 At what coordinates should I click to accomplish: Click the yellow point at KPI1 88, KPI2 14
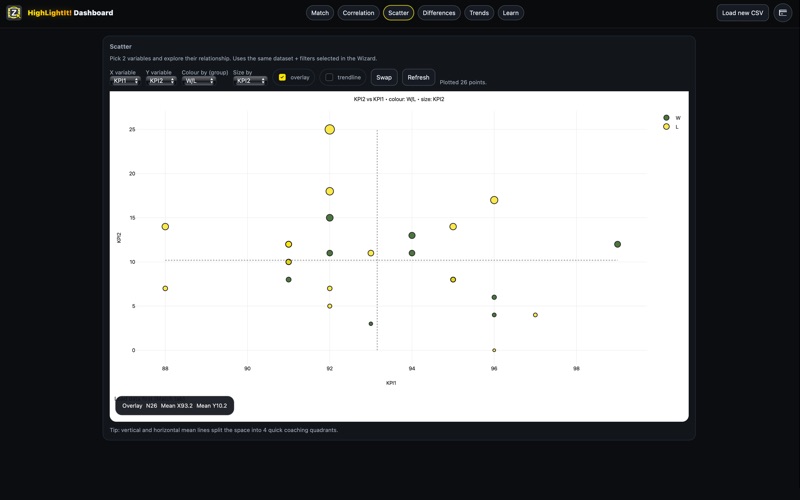(x=165, y=227)
